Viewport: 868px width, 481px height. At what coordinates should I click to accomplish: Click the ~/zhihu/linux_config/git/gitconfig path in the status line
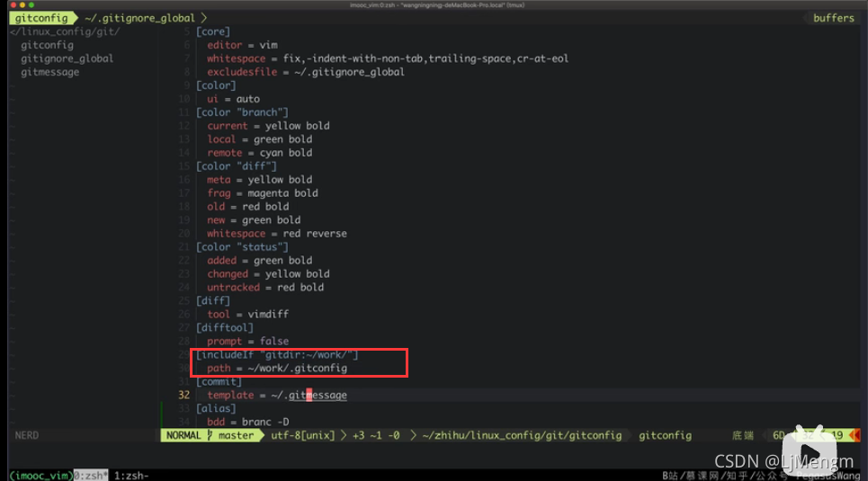click(x=522, y=436)
